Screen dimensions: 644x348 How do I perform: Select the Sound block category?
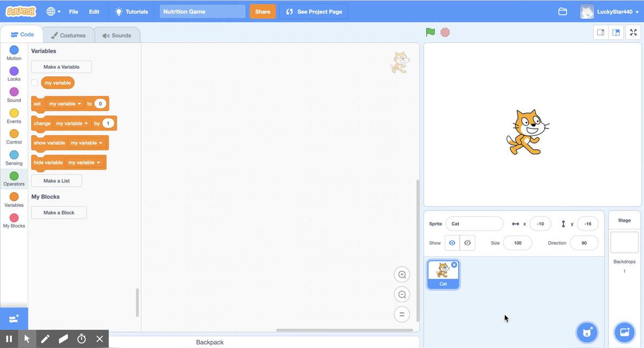pos(14,95)
